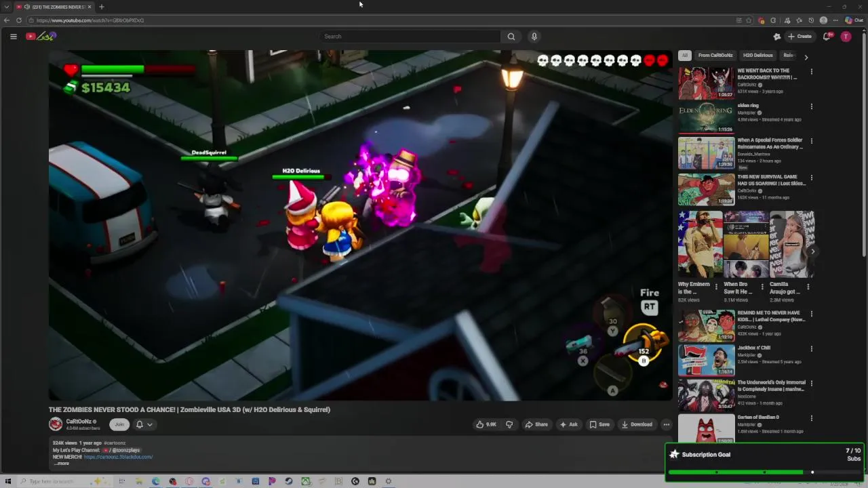Image resolution: width=868 pixels, height=488 pixels.
Task: Click the search magnifier button
Action: click(x=511, y=37)
